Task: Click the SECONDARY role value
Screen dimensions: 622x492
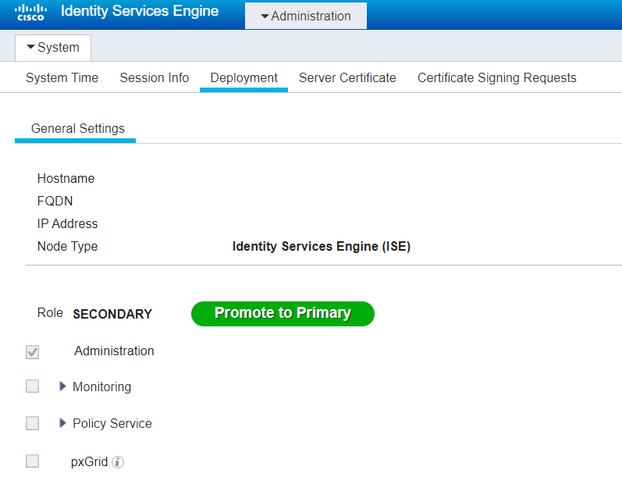Action: coord(112,314)
